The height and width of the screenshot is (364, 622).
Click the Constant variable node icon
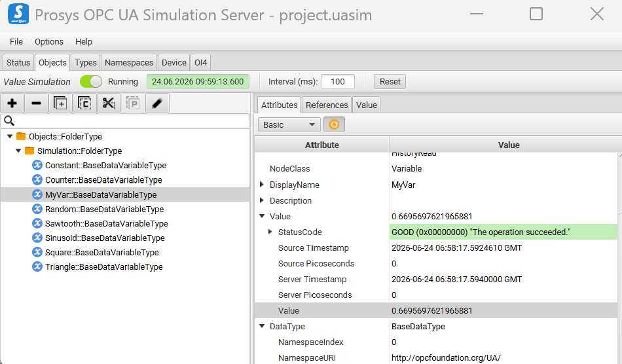[x=37, y=165]
